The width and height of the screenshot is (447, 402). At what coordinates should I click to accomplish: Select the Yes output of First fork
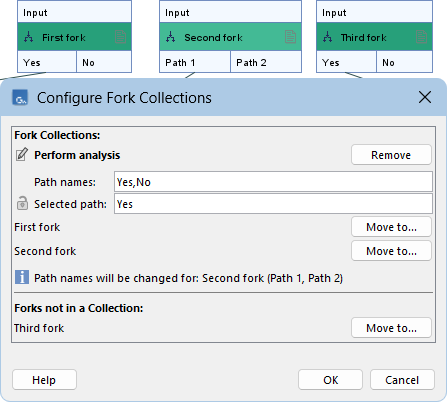(47, 62)
